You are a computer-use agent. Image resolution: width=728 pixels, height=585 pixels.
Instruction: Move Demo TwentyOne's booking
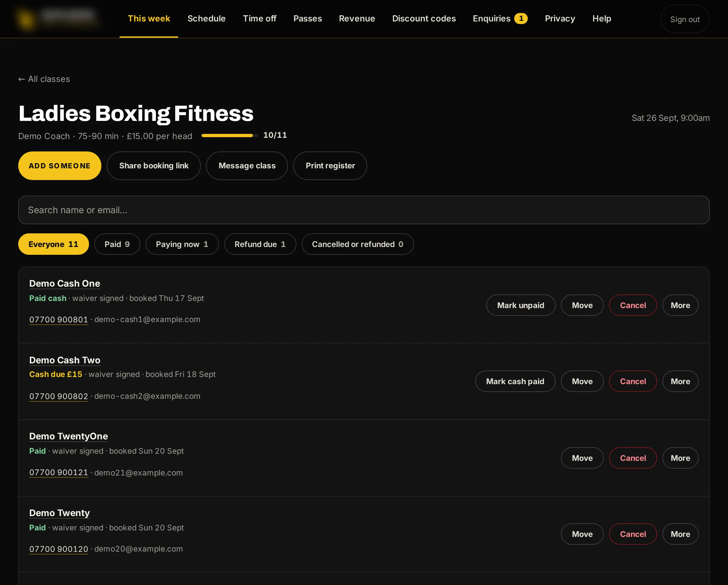coord(582,458)
